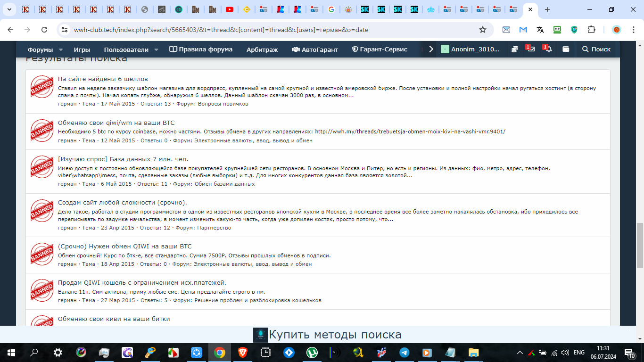
Task: Open the Windows Start menu
Action: pos(10,352)
